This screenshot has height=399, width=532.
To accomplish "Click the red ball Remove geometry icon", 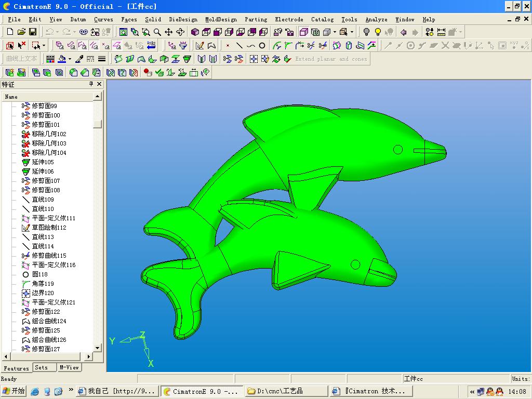I will (x=148, y=73).
